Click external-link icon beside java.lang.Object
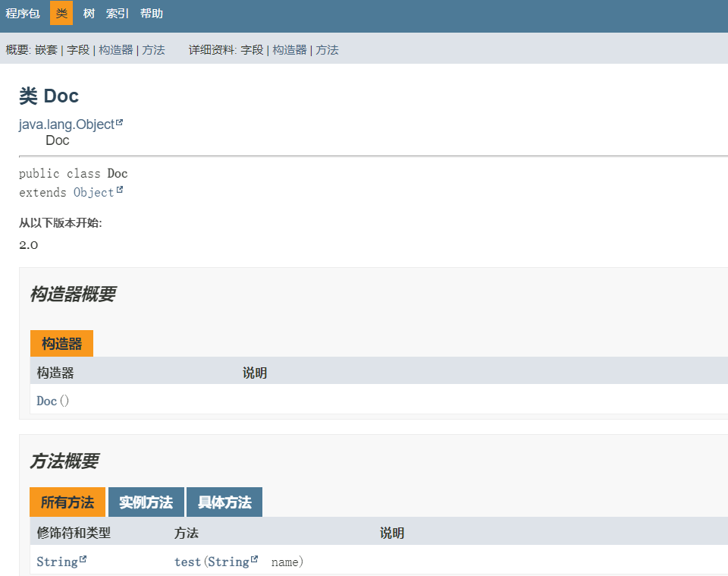Screen dimensions: 728x576 coord(119,123)
